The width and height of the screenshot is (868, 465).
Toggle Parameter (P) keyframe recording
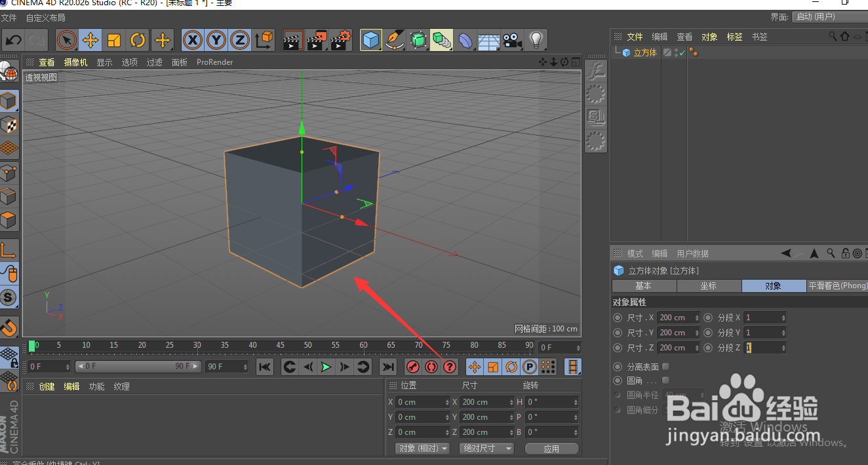click(x=530, y=367)
